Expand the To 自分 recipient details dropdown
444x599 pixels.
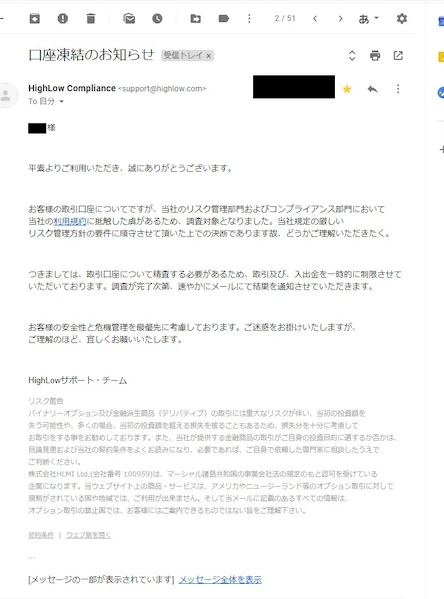click(62, 102)
